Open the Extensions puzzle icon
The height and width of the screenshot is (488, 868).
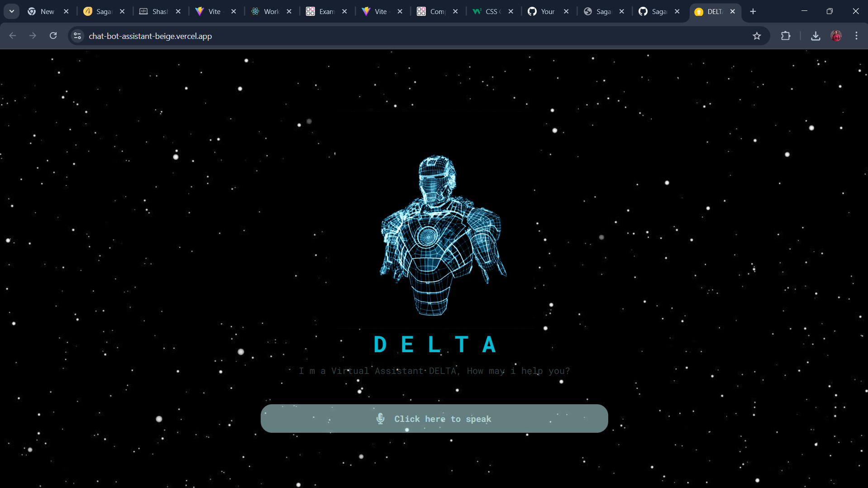[786, 36]
